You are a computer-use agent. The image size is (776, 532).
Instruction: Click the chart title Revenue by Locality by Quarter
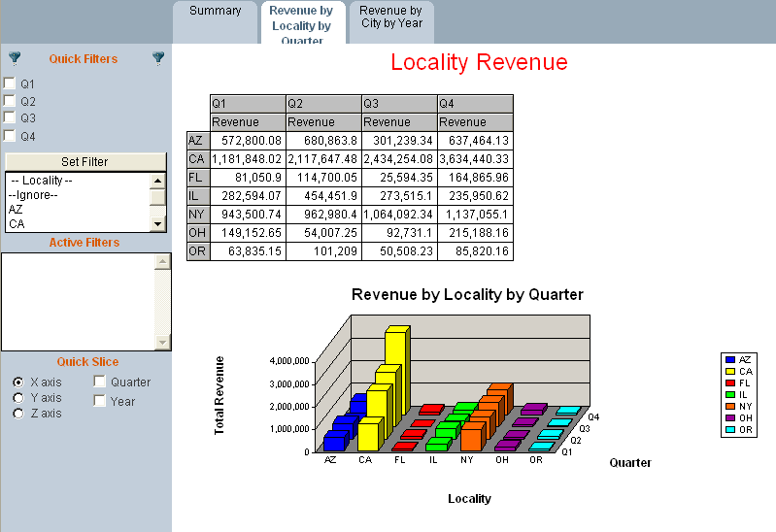[467, 294]
